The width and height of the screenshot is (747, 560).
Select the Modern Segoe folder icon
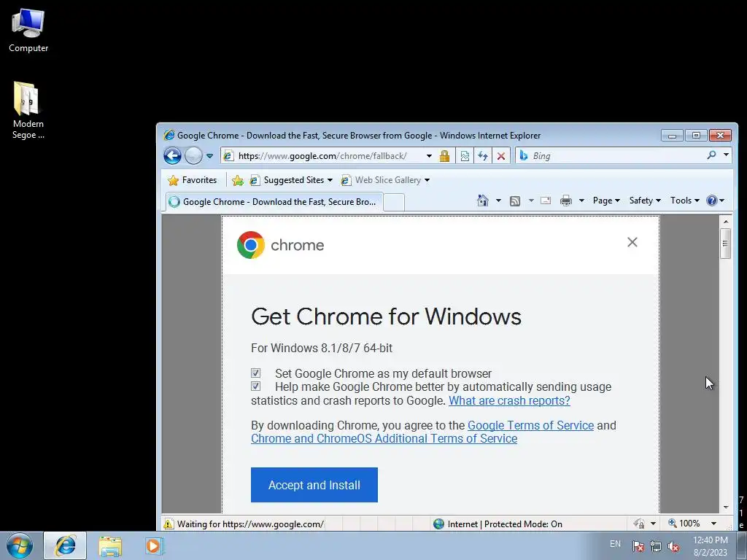[28, 111]
